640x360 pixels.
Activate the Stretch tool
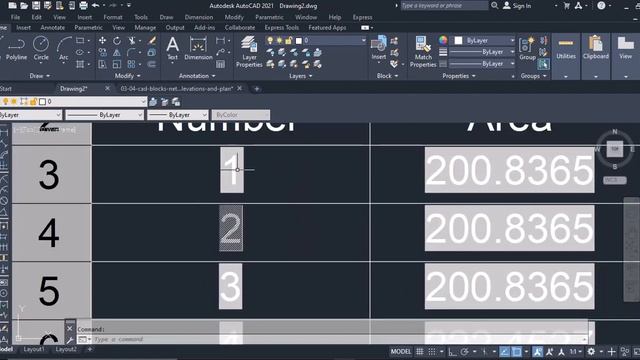(102, 64)
